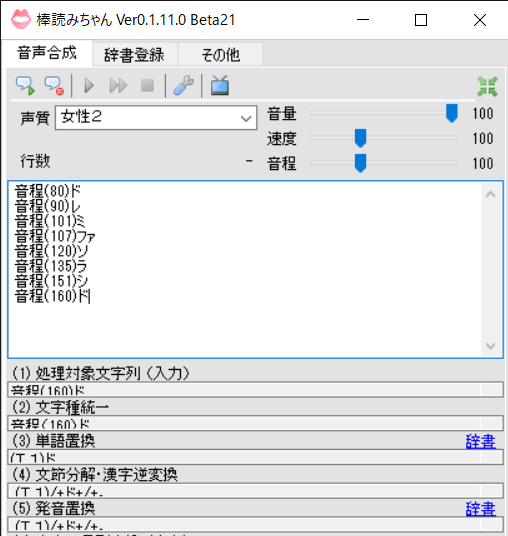Click the text area's scroll down arrow

coord(491,346)
